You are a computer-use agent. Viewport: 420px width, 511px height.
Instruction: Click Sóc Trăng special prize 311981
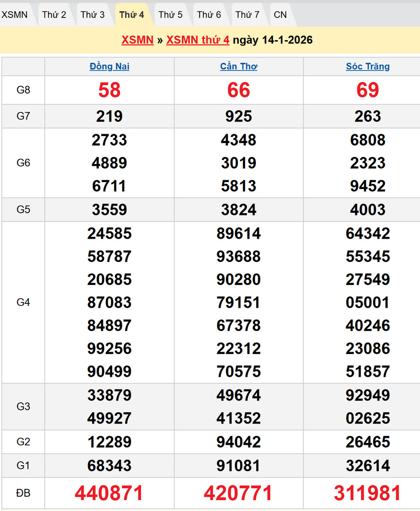tap(367, 493)
